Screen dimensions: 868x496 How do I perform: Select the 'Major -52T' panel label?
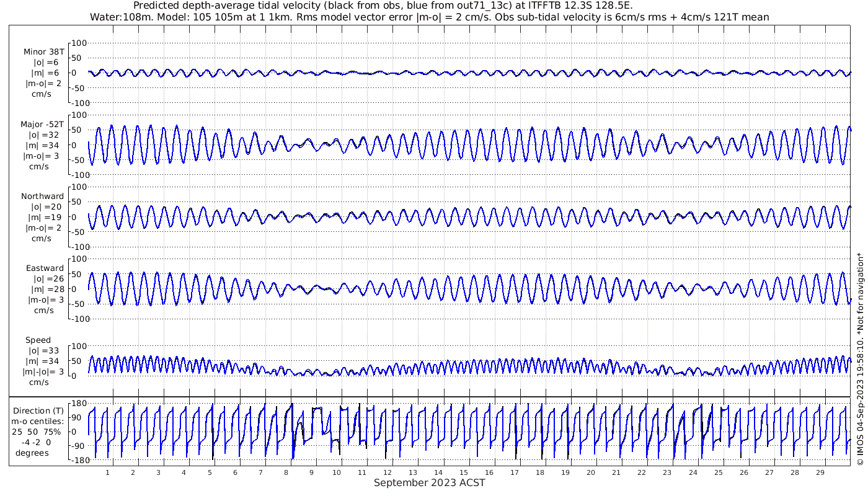tap(42, 124)
